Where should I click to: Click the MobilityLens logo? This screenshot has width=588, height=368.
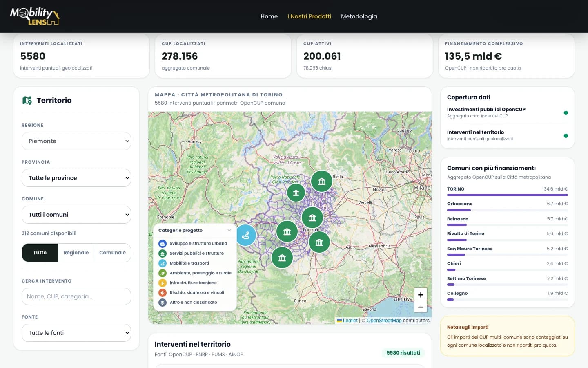point(35,16)
